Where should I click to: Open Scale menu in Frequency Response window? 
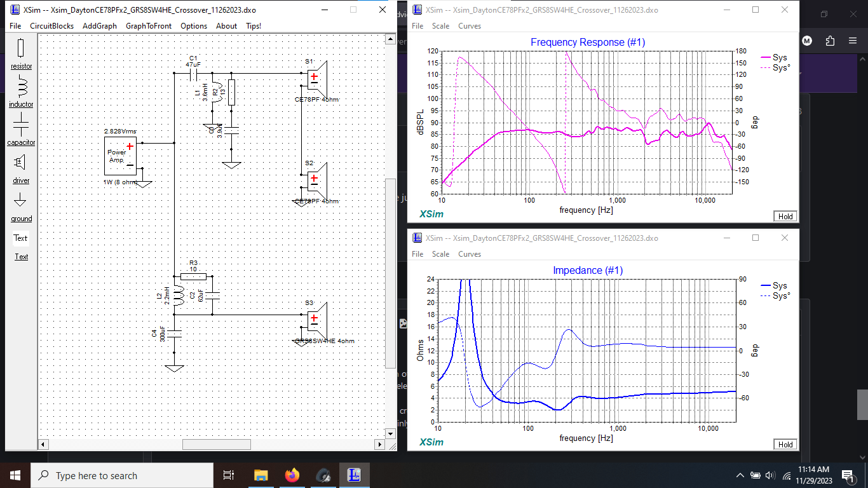(x=440, y=26)
